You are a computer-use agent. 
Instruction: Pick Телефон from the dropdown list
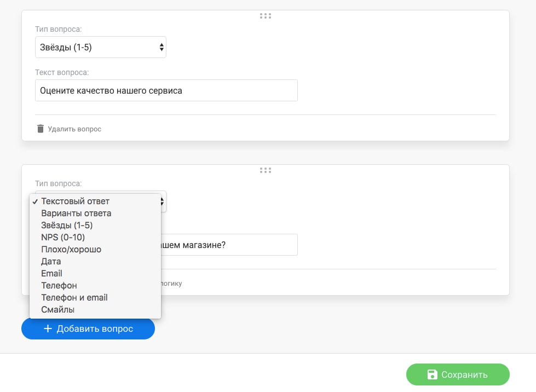click(x=59, y=286)
